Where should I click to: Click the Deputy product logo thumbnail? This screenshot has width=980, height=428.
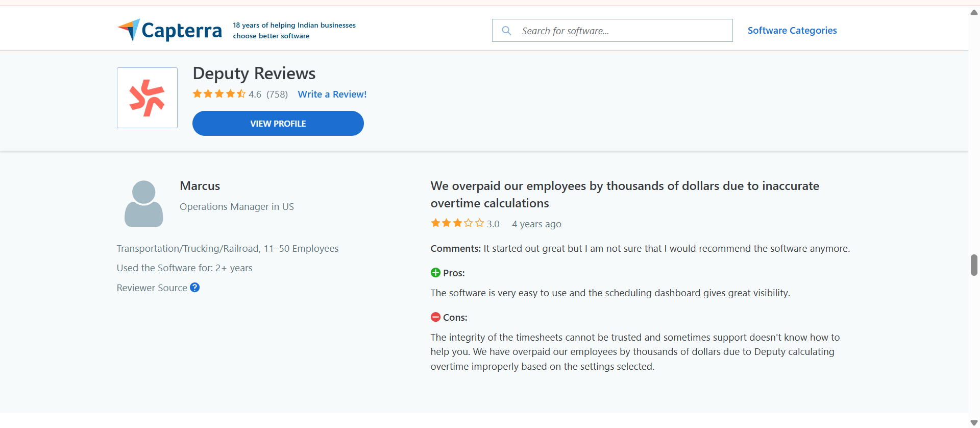[147, 98]
